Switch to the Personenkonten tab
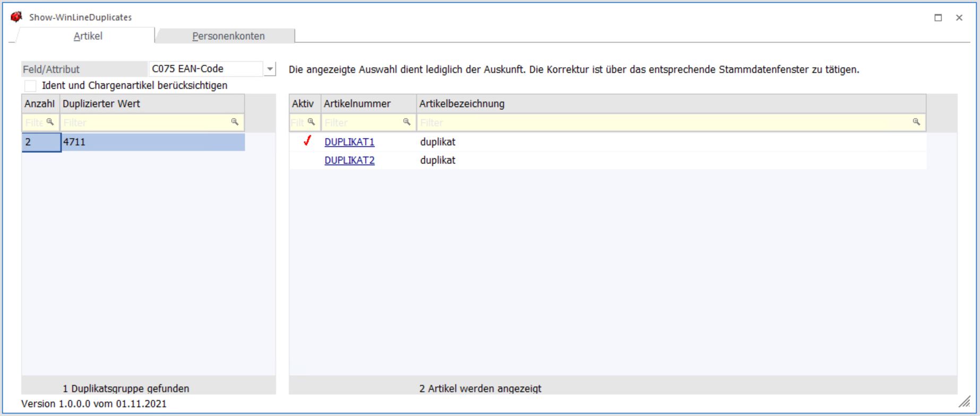The image size is (980, 416). coord(228,36)
